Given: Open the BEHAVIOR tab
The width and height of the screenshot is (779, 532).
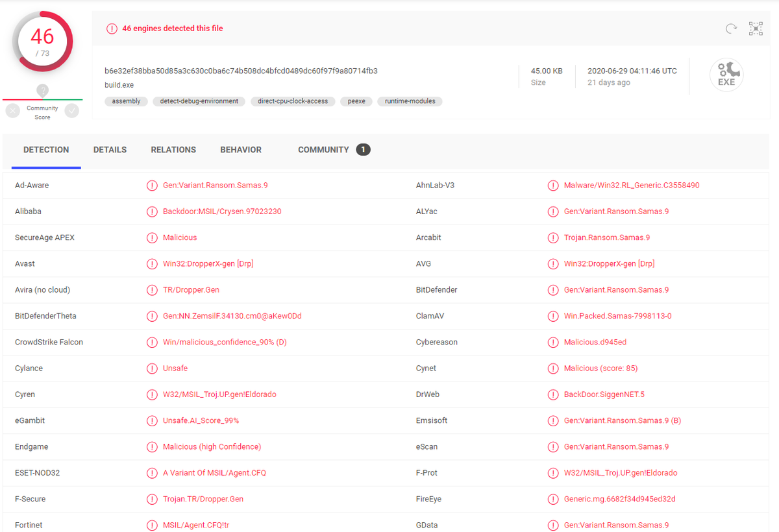Looking at the screenshot, I should [241, 150].
